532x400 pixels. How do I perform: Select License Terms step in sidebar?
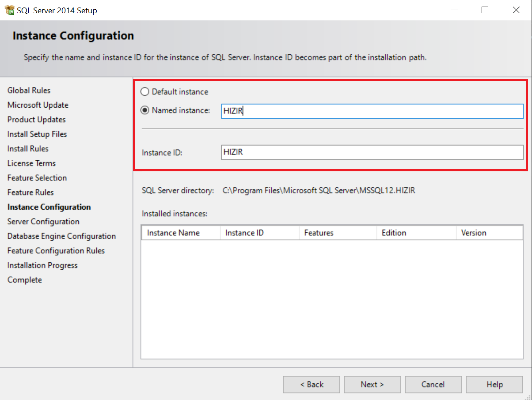[31, 163]
